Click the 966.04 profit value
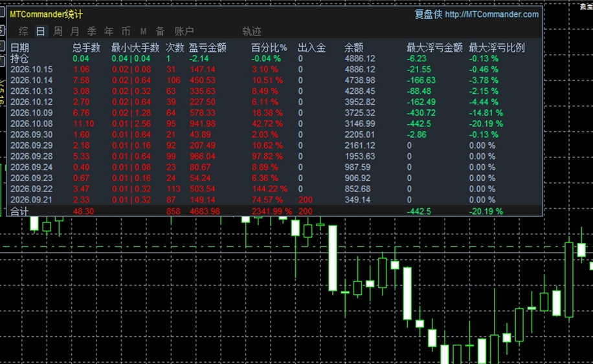593x364 pixels. 203,156
